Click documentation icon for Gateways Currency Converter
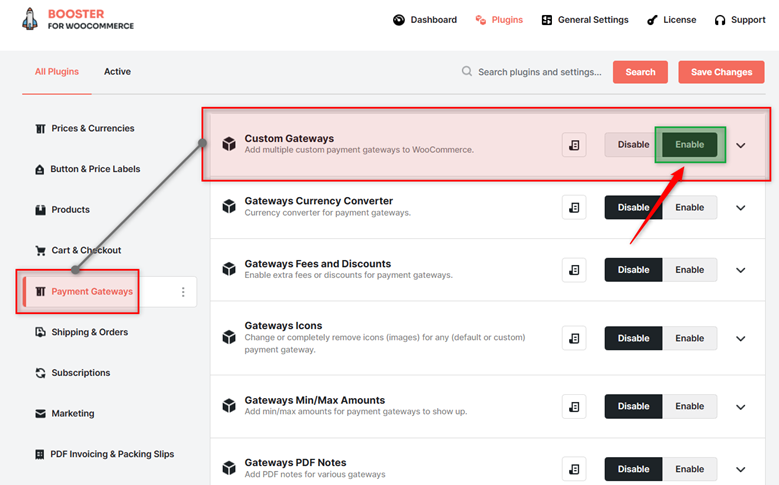Viewport: 779px width, 485px height. point(574,207)
